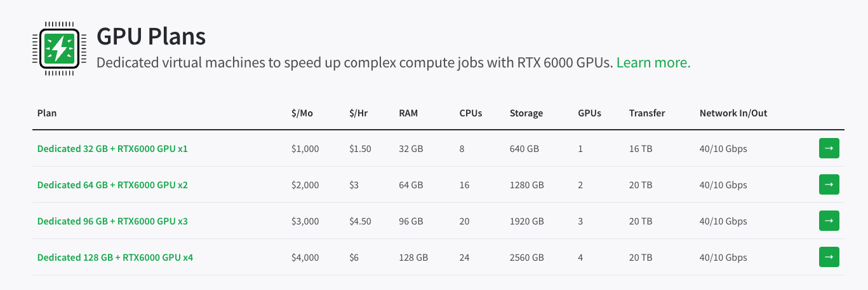This screenshot has width=868, height=290.
Task: Click the GPUs column header
Action: point(589,113)
